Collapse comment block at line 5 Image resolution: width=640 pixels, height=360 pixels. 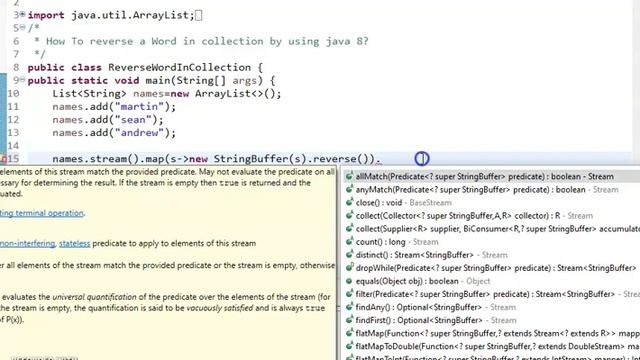23,27
